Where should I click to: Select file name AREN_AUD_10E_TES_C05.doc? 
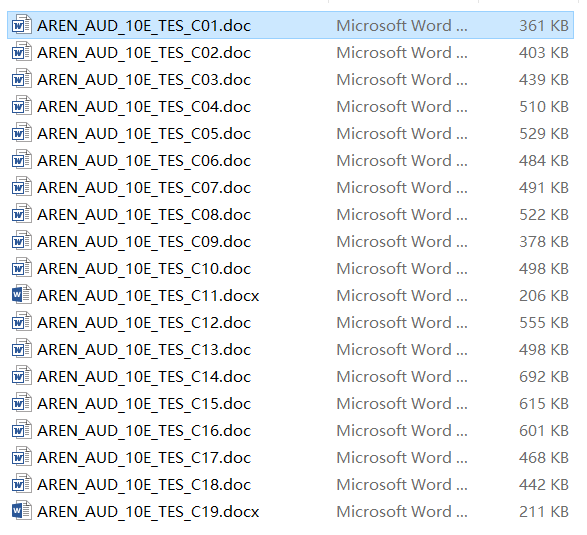point(144,134)
